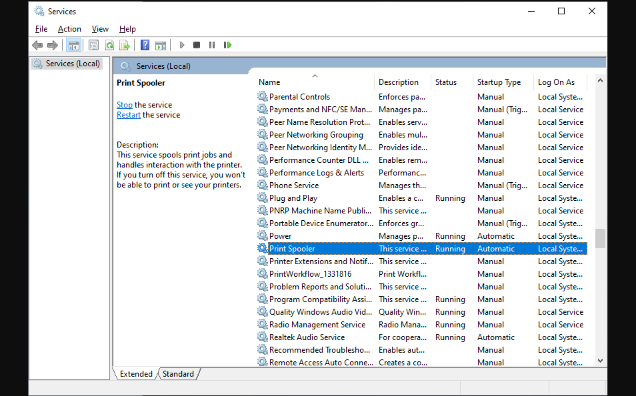Click the gear icon beside Print Spooler
This screenshot has width=636, height=396.
pyautogui.click(x=262, y=248)
